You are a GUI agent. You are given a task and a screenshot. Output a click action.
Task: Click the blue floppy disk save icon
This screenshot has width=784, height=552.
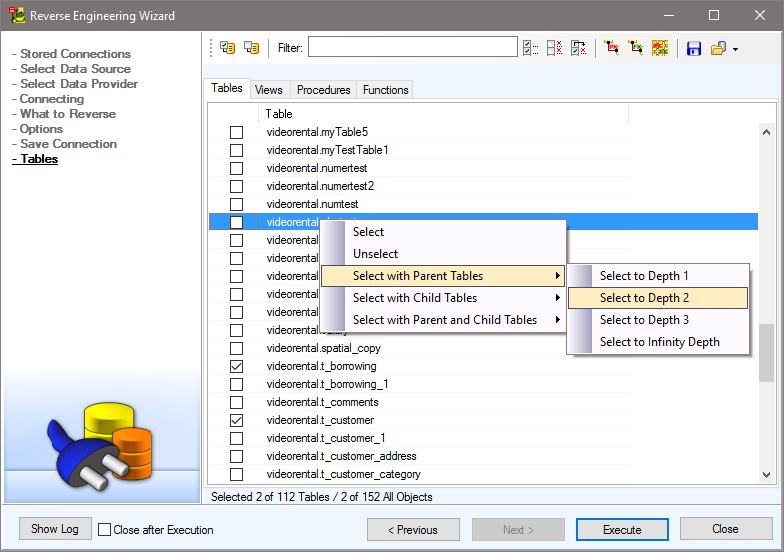[694, 48]
